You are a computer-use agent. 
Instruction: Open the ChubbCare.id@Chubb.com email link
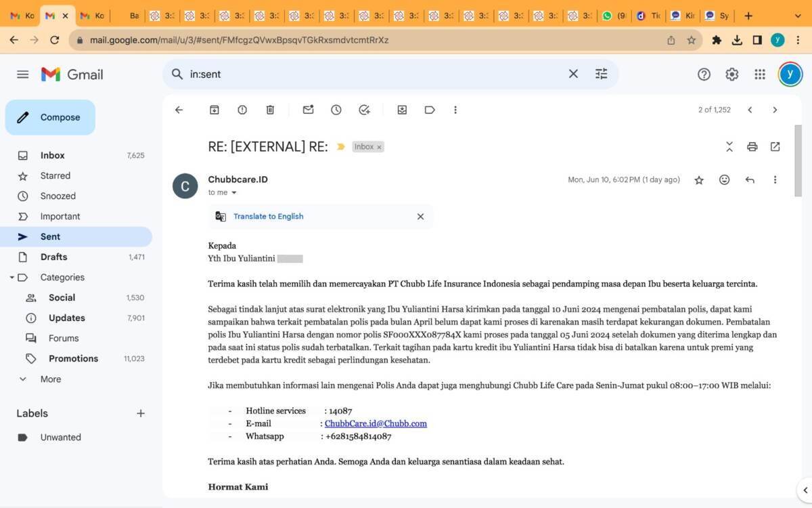click(376, 424)
